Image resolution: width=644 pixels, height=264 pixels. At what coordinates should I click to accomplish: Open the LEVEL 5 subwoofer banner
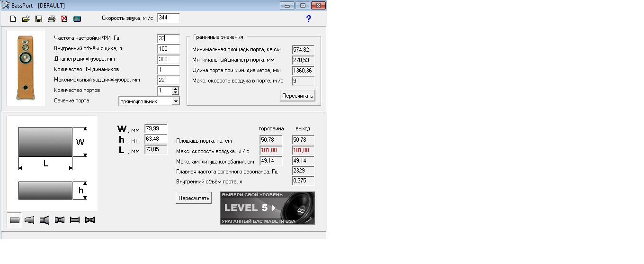coord(268,208)
